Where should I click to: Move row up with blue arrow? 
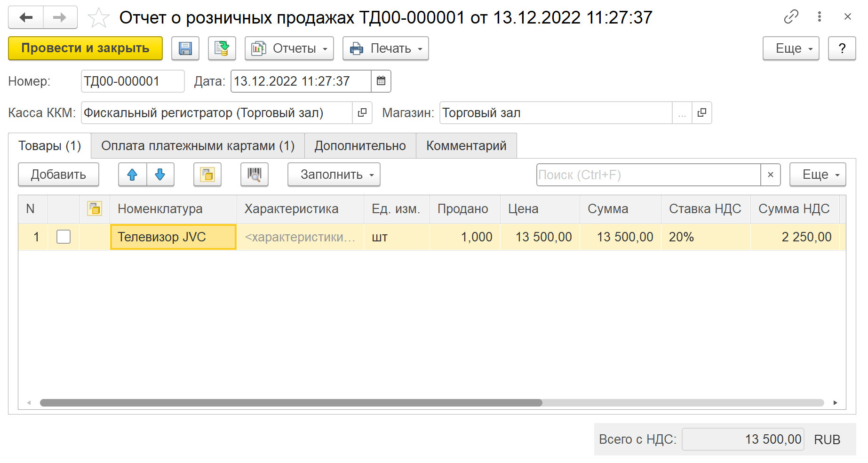[x=132, y=175]
